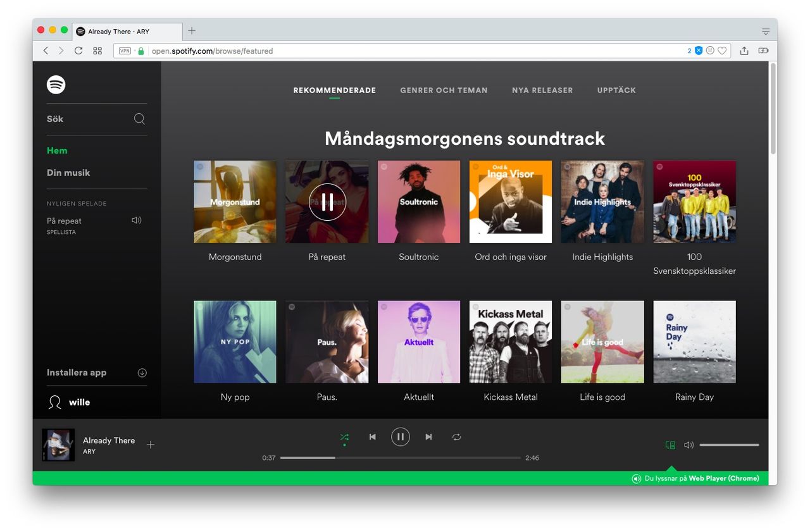This screenshot has height=532, width=810.
Task: Adjust the volume slider
Action: coord(729,445)
